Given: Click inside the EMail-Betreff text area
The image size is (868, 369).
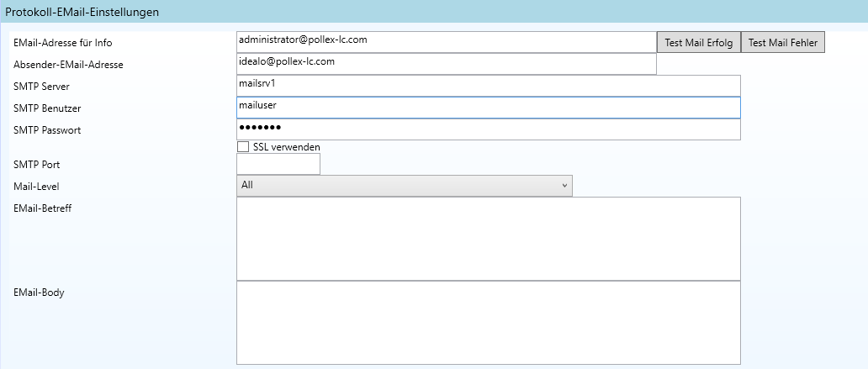Looking at the screenshot, I should [x=488, y=238].
